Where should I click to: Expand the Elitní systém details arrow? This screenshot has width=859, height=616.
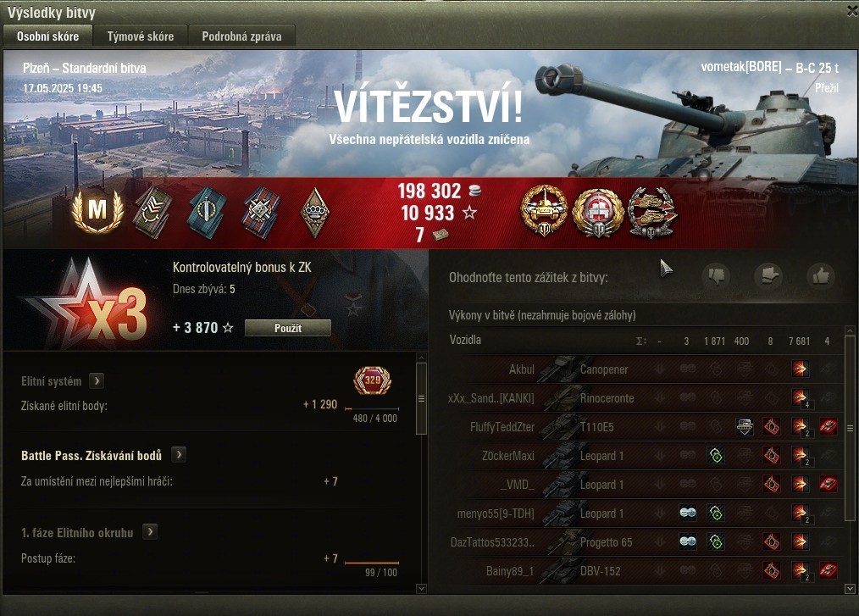97,380
